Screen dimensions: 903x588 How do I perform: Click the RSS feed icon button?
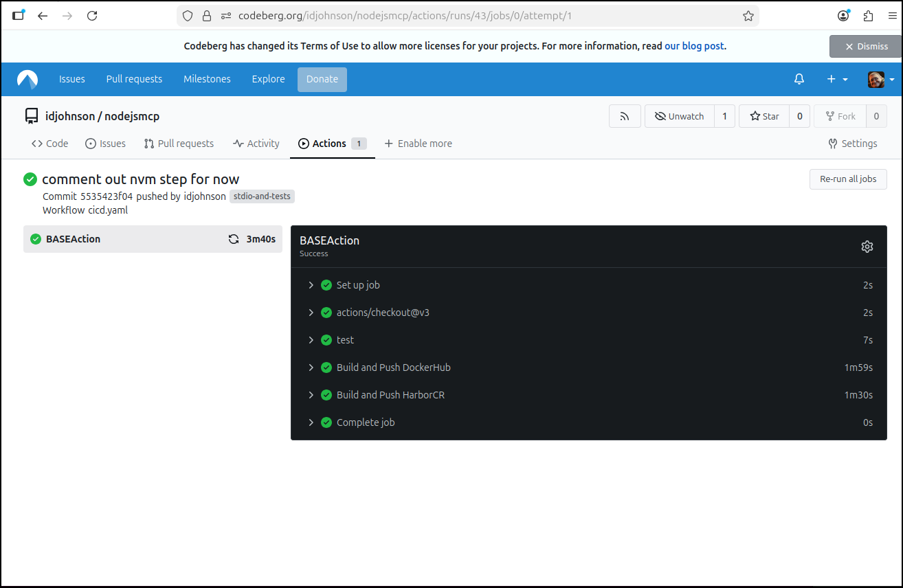[625, 117]
